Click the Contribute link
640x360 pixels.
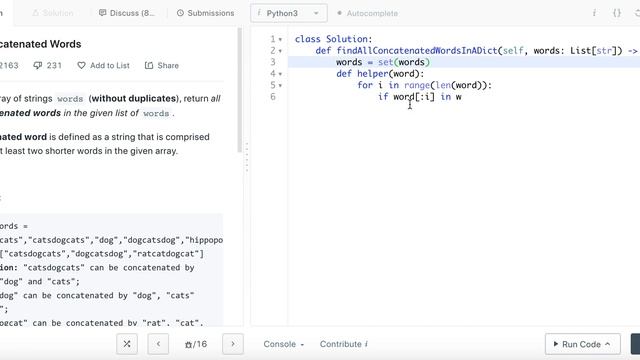point(344,344)
